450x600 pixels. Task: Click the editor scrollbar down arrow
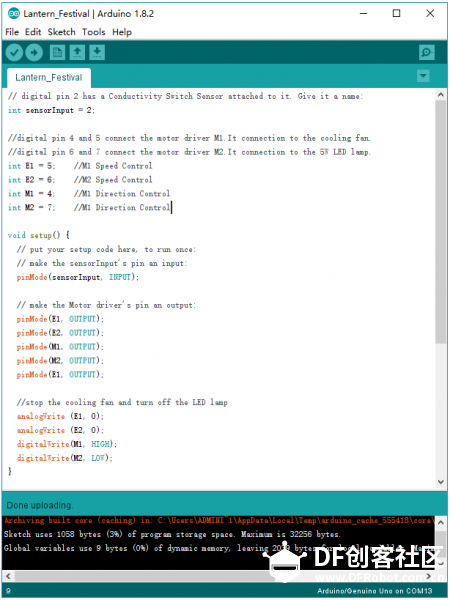point(440,482)
